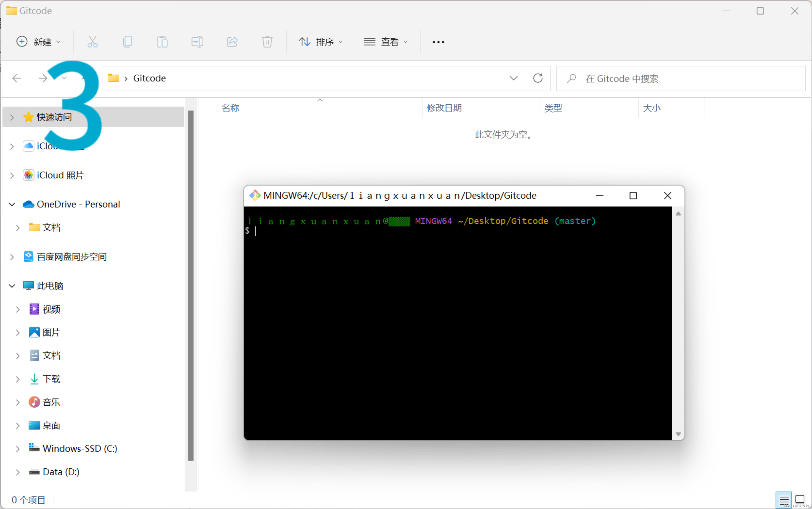The height and width of the screenshot is (509, 812).
Task: Click the Copy icon in toolbar
Action: pyautogui.click(x=128, y=42)
